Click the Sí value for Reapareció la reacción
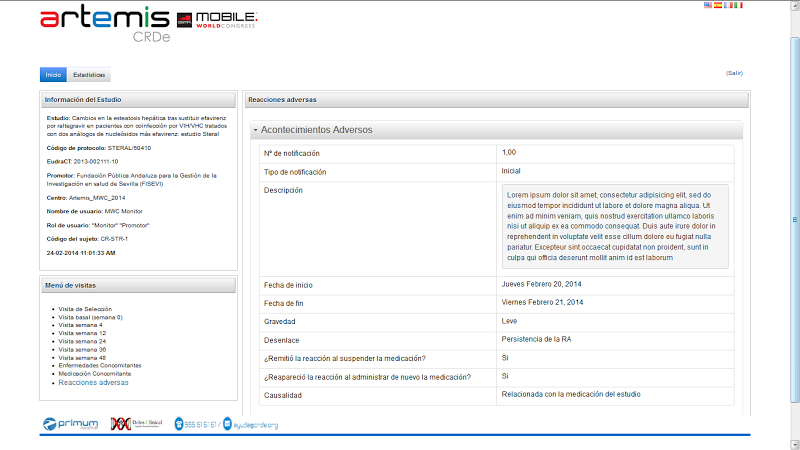800x450 pixels. (505, 376)
